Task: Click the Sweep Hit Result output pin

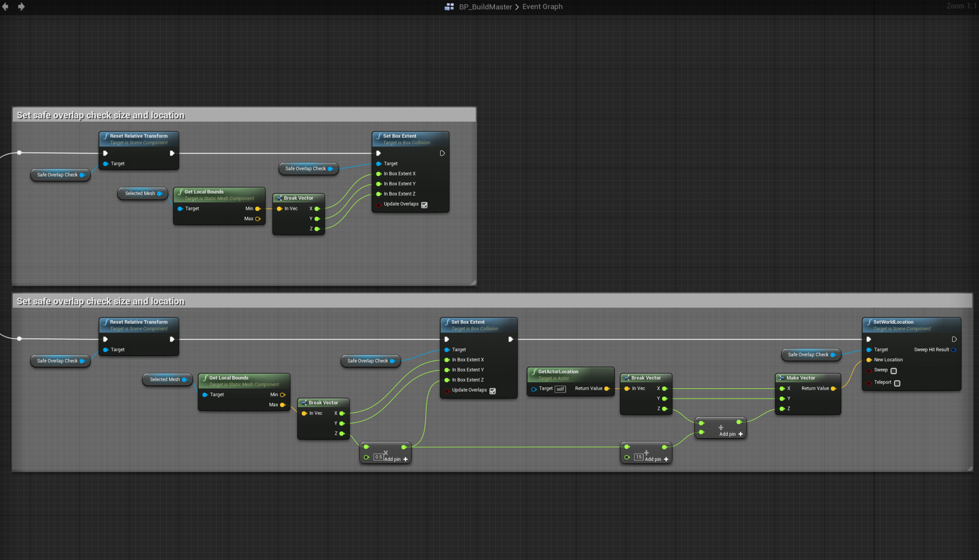Action: pos(954,350)
